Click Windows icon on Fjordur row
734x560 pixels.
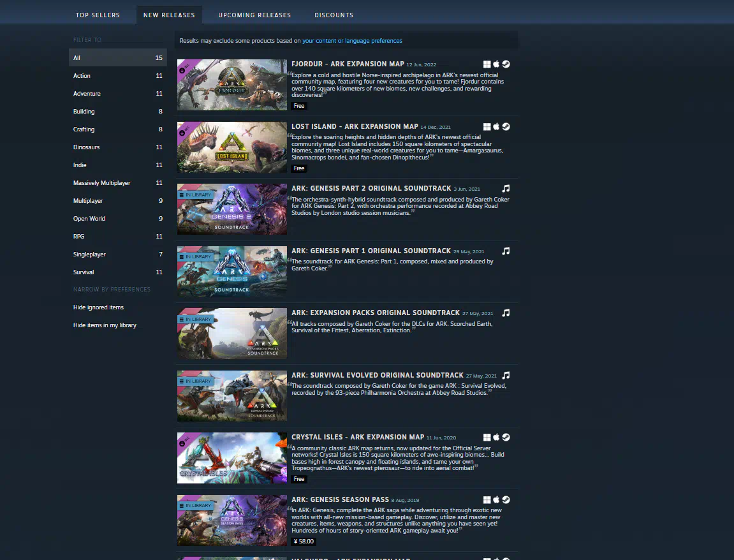tap(487, 64)
